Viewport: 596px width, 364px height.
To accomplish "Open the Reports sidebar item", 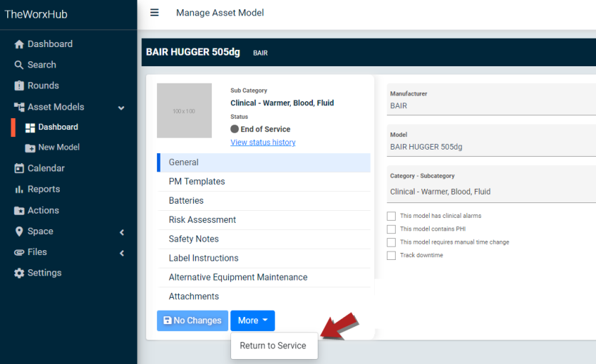I will [x=43, y=189].
